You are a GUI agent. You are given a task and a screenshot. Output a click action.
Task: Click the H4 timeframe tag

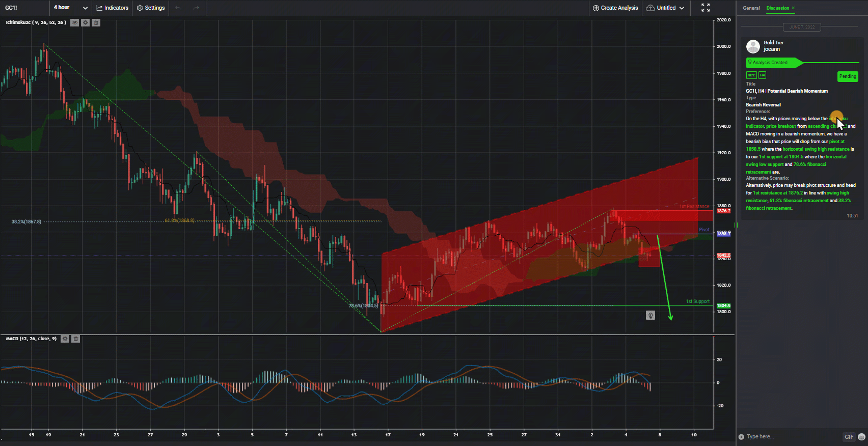pyautogui.click(x=762, y=75)
